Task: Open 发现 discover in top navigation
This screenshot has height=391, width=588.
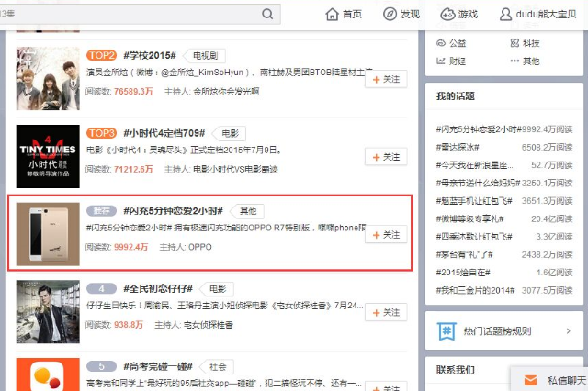Action: 401,15
